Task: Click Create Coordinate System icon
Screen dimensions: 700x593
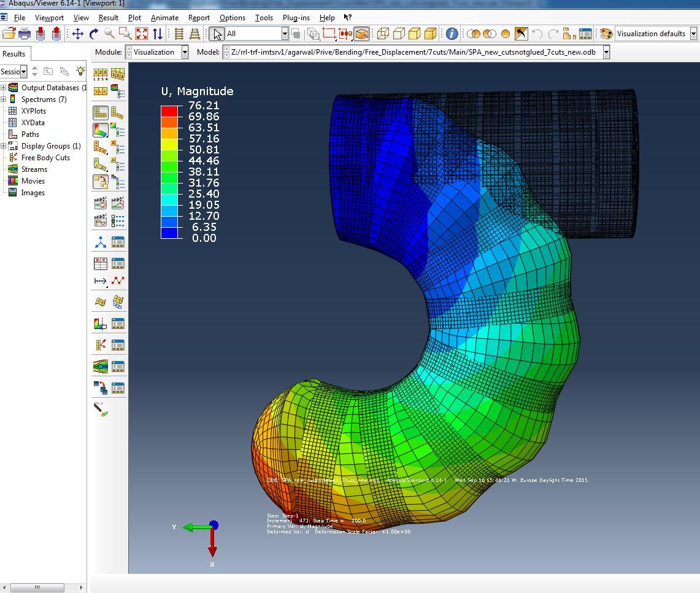Action: pos(101,242)
